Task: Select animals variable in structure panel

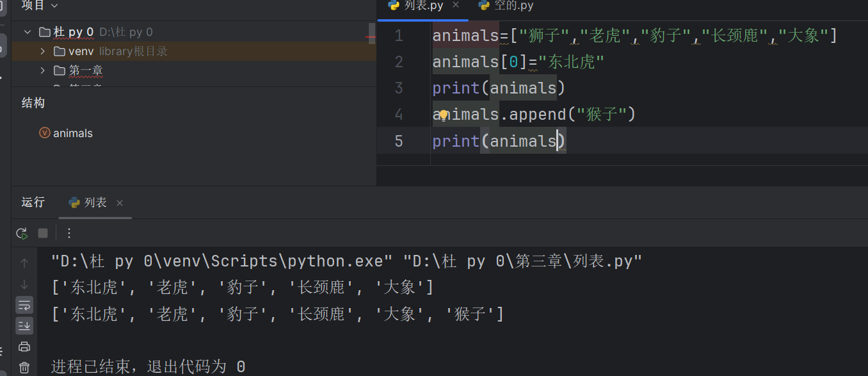Action: tap(72, 133)
